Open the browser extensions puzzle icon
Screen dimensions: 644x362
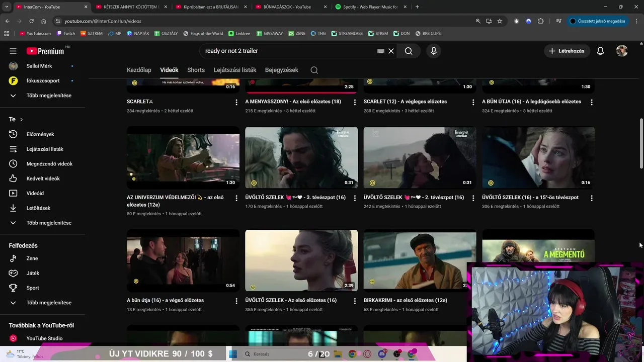tap(541, 21)
